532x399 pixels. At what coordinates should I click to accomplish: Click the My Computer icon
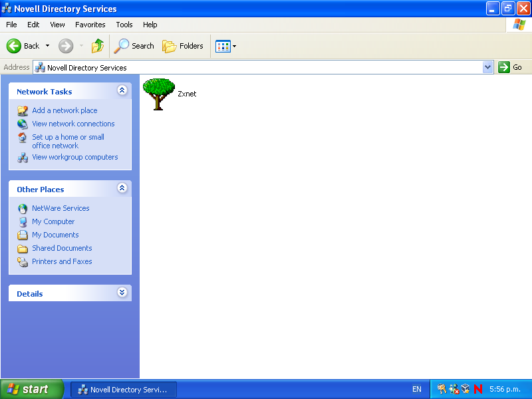[23, 222]
